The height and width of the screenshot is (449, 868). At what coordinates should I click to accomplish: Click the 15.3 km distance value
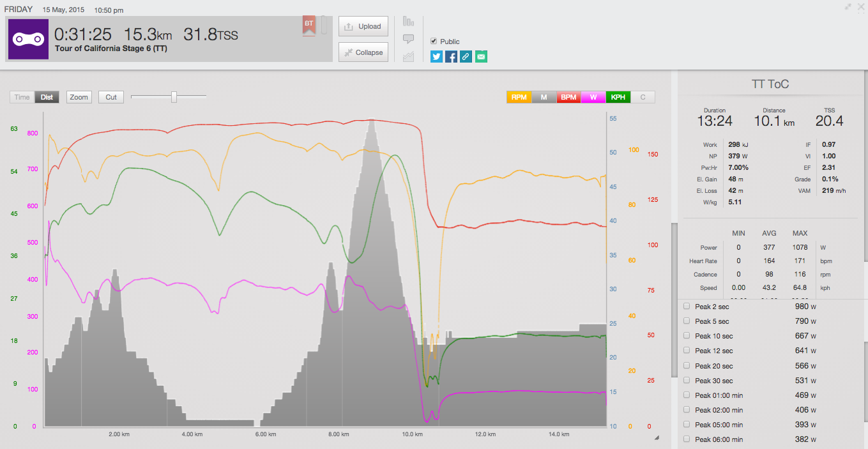click(148, 34)
